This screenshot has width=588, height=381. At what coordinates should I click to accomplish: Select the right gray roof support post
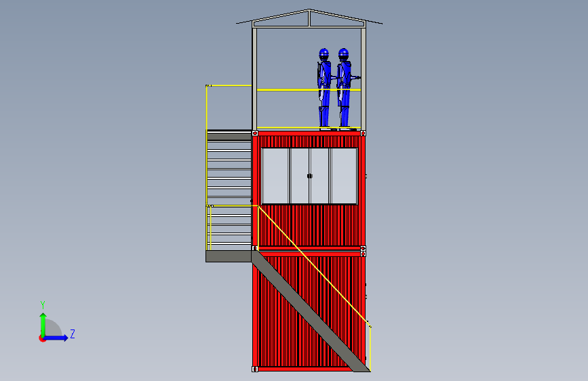point(364,79)
